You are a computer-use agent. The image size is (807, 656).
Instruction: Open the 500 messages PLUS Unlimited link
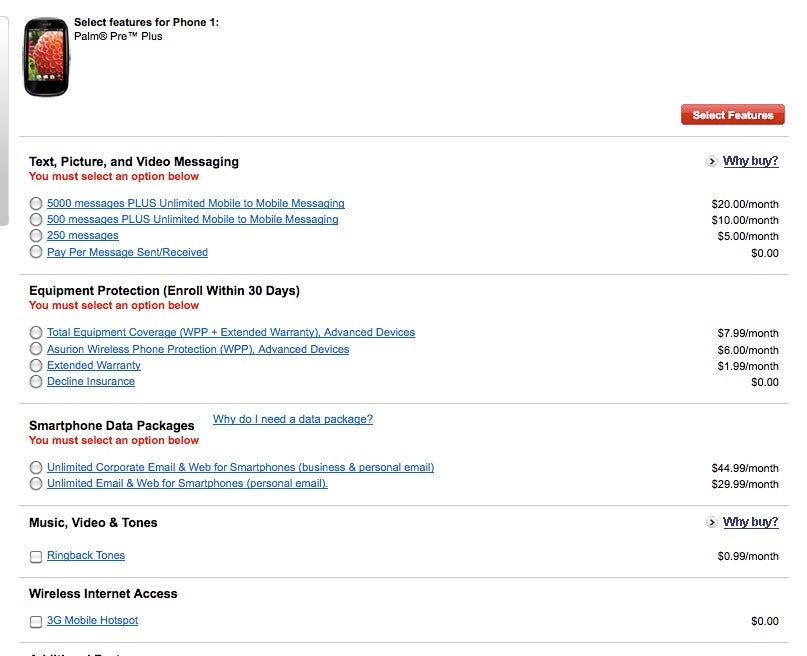(x=192, y=219)
